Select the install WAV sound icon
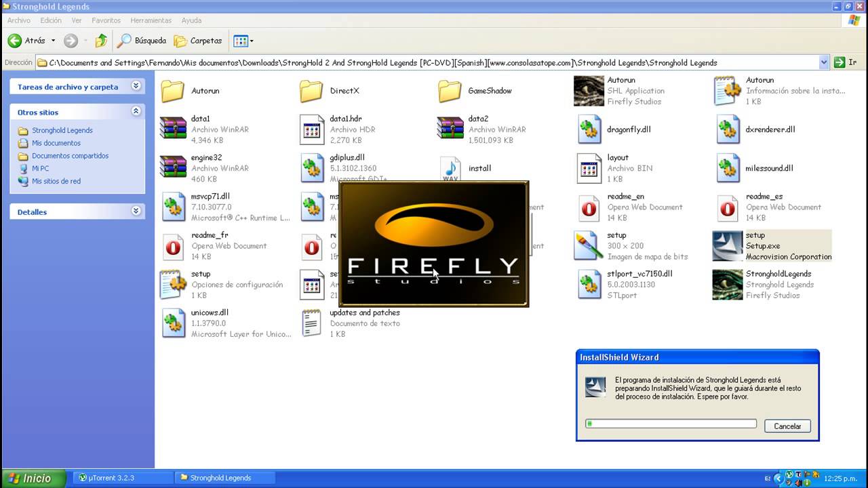 coord(450,168)
